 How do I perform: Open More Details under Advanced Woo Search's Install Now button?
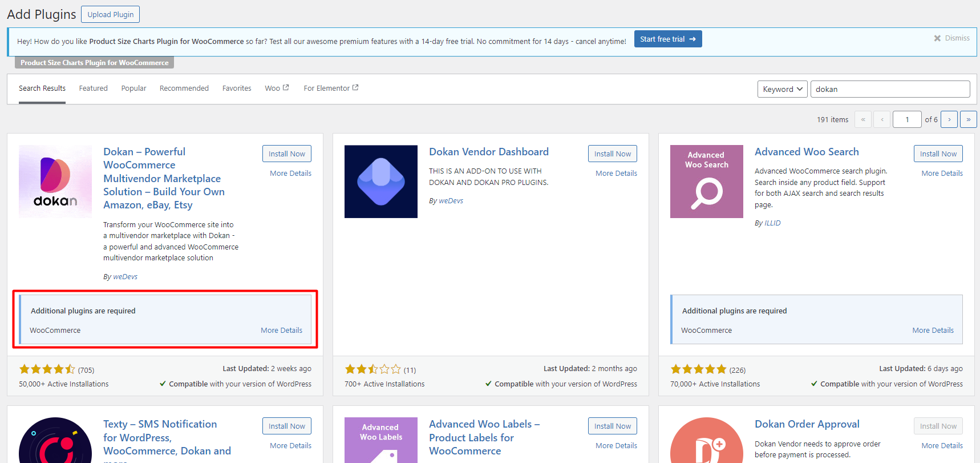click(x=942, y=174)
